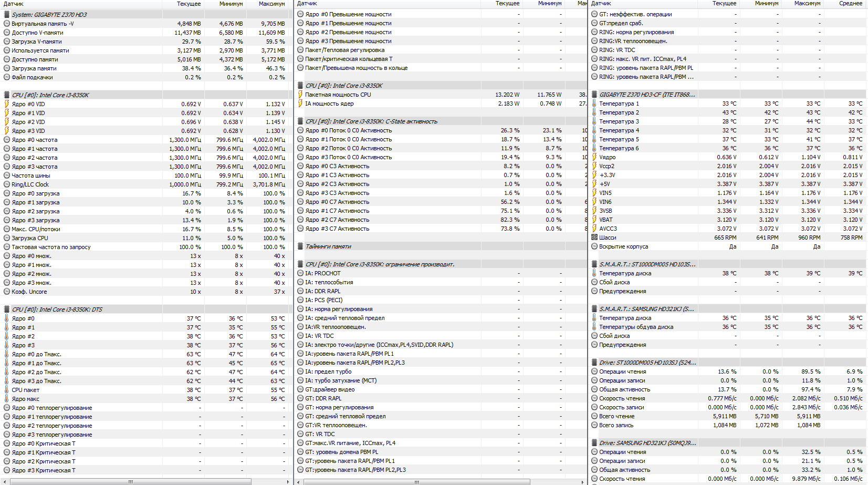Screen dimensions: 868x485
Task: Click the circle icon of Ring/LLC Clock
Action: (7, 184)
